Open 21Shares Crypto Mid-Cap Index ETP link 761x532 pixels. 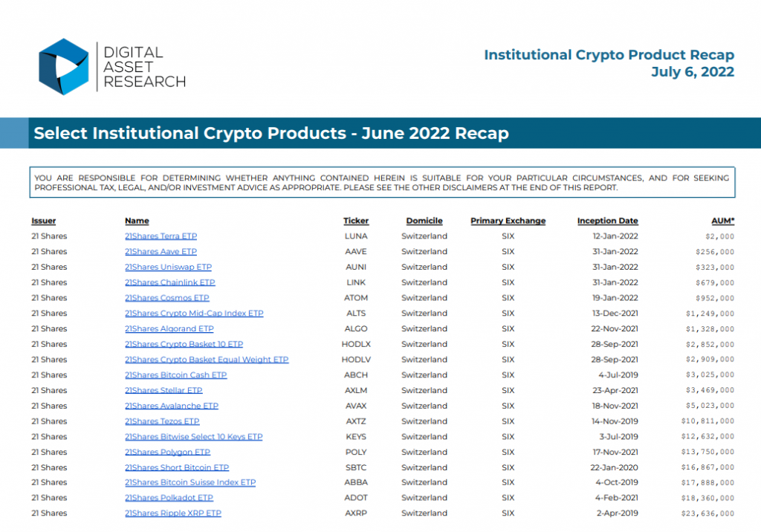point(194,314)
